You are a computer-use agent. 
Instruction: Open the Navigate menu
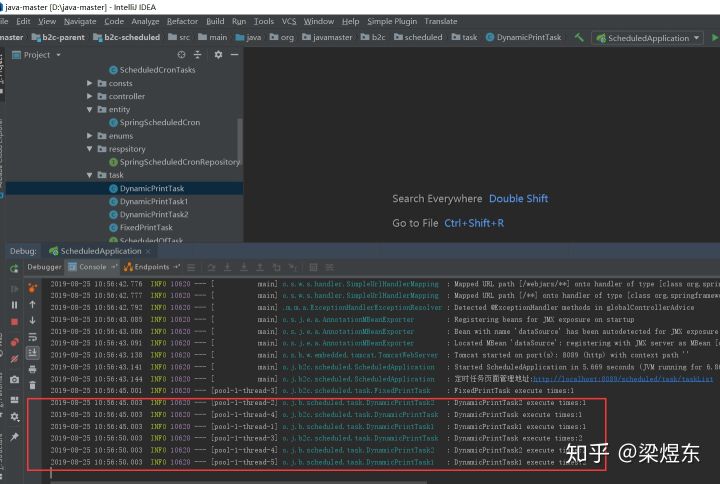(x=80, y=21)
